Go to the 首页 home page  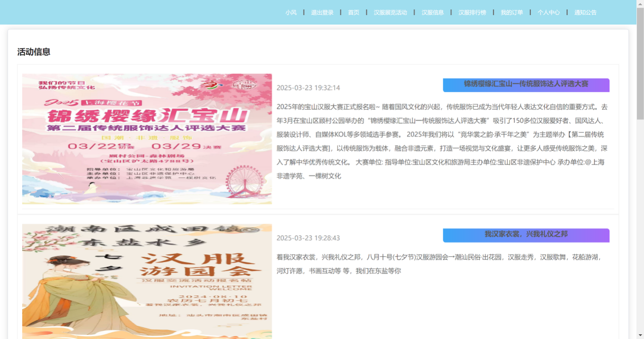coord(354,13)
